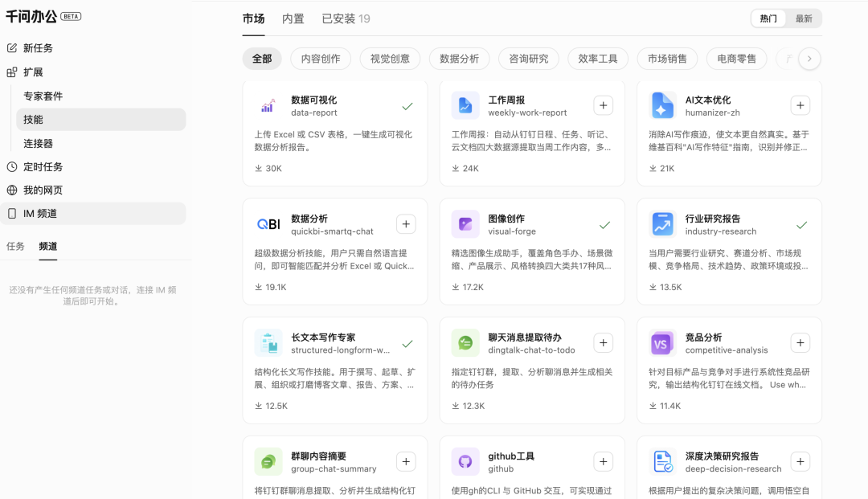
Task: Switch sorting to 热门
Action: (768, 18)
